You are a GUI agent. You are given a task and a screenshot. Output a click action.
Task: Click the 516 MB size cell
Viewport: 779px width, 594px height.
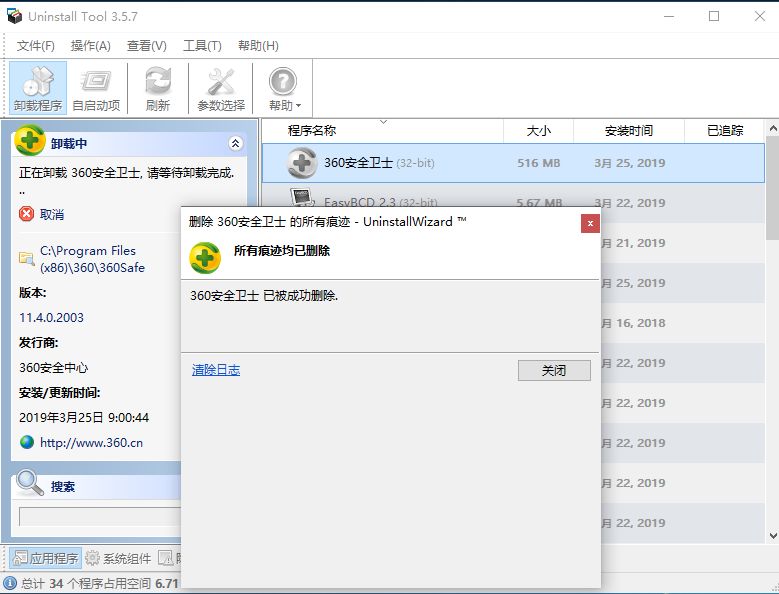coord(539,163)
